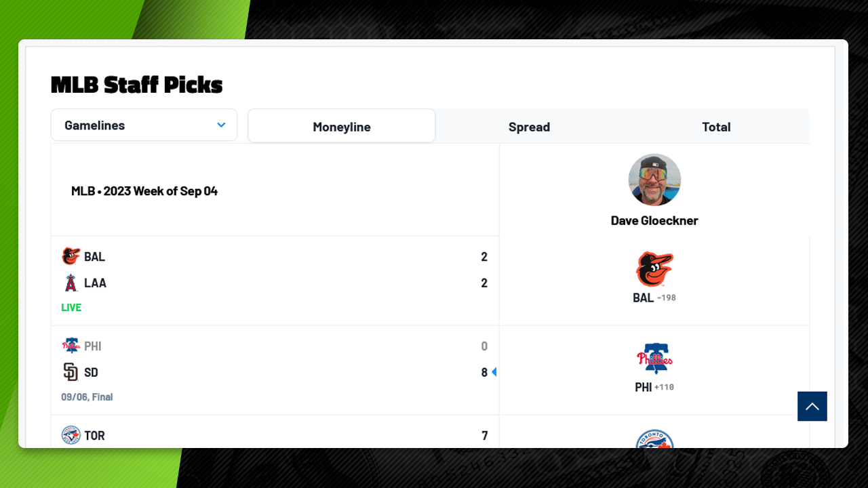Image resolution: width=868 pixels, height=488 pixels.
Task: Click the Padres logo next to SD
Action: click(71, 372)
